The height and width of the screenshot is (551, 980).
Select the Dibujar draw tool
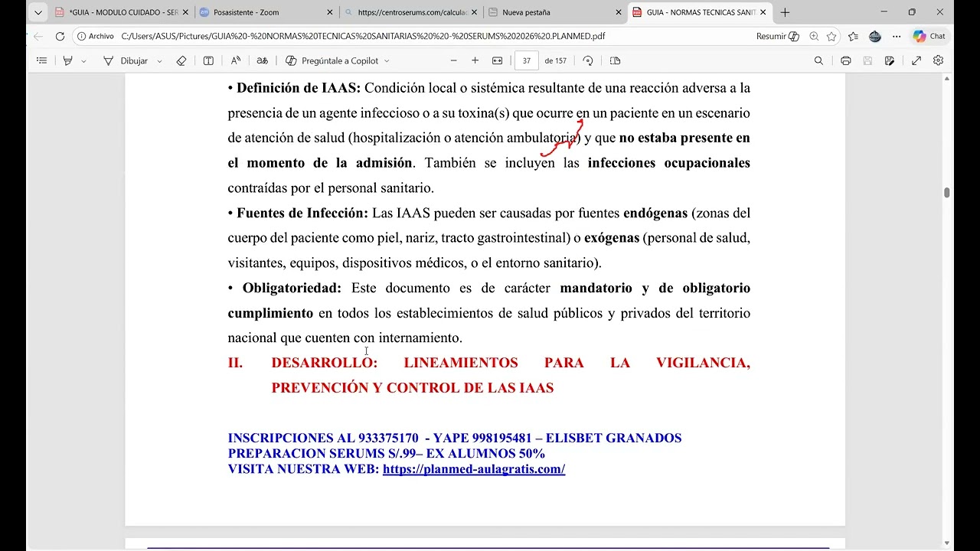(x=126, y=60)
